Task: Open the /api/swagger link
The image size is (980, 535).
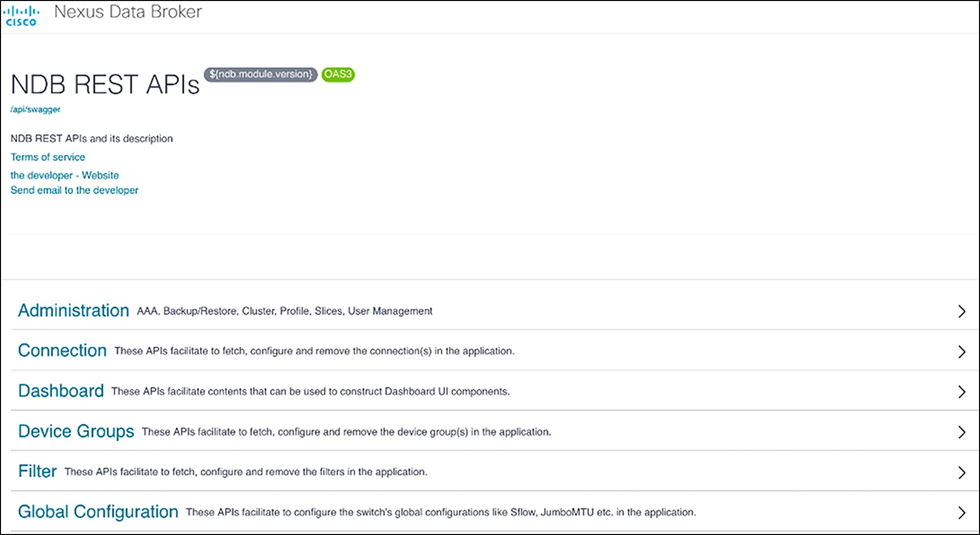Action: coord(35,109)
